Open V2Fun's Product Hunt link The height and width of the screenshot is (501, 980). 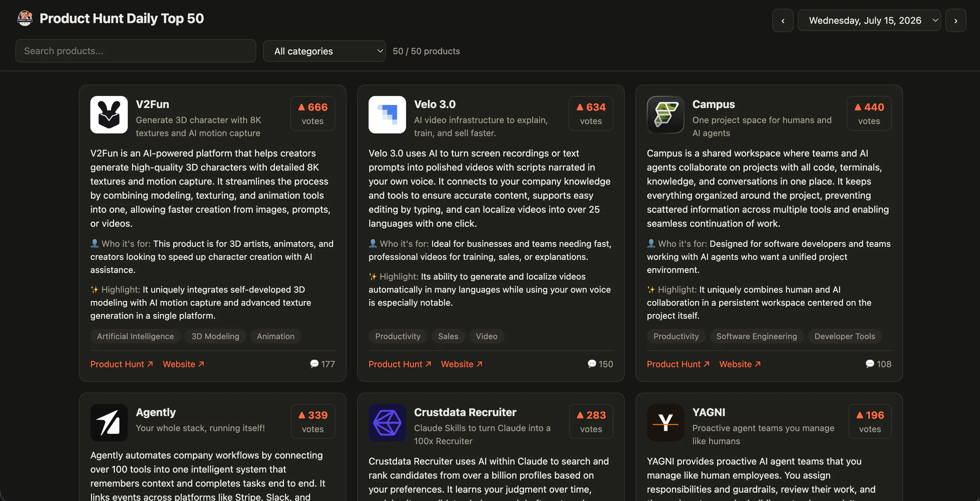(121, 364)
